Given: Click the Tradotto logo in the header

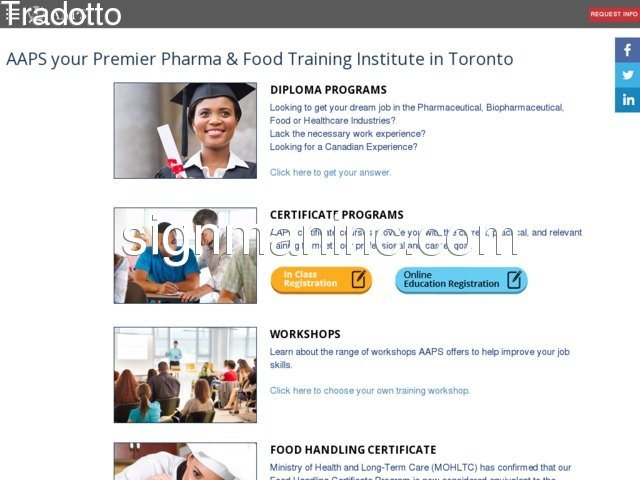Looking at the screenshot, I should tap(64, 14).
